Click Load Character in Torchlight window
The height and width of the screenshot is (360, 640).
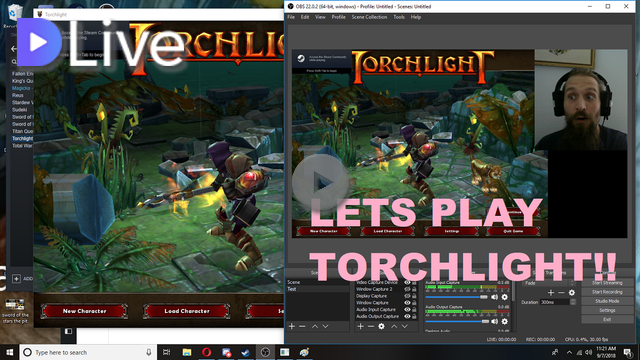[187, 311]
